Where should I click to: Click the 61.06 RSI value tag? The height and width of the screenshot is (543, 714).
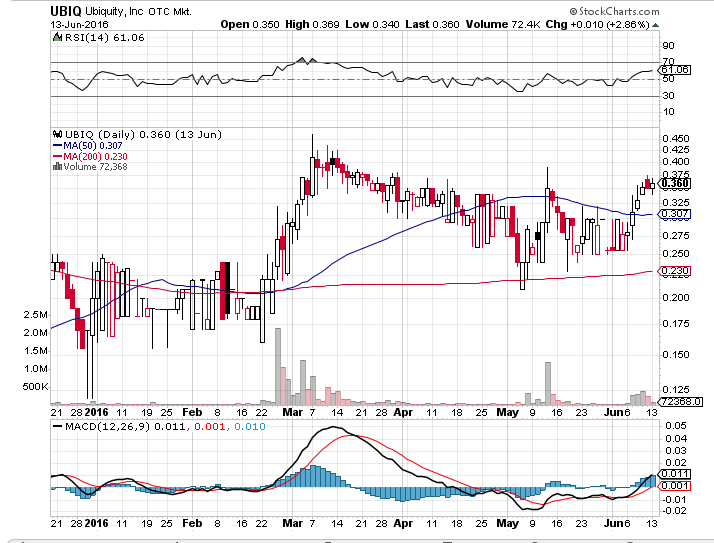point(675,70)
